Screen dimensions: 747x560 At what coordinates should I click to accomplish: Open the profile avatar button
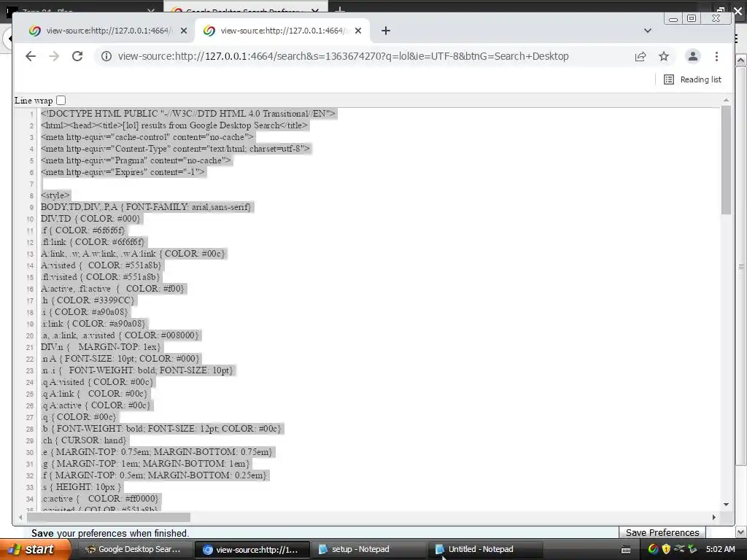(x=693, y=56)
